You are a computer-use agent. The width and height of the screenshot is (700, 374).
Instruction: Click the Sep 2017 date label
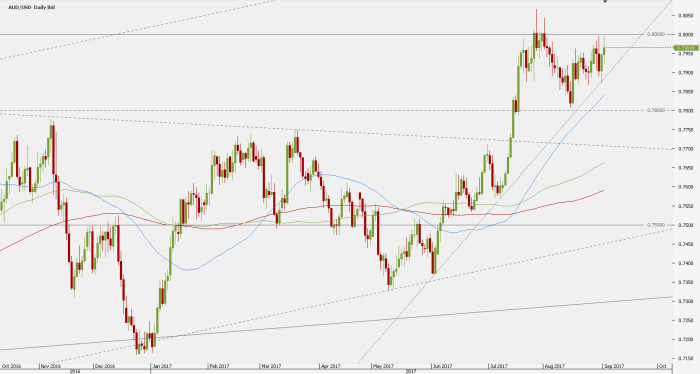tap(614, 366)
